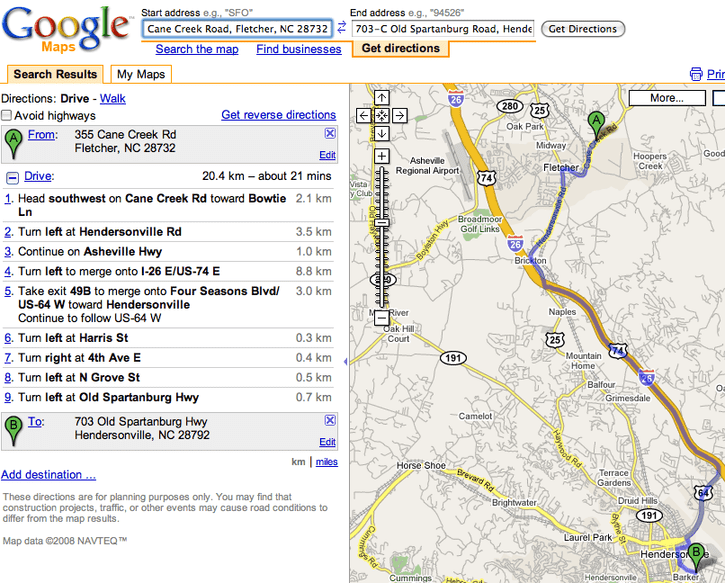Viewport: 725px width, 583px height.
Task: Open step 9 Old Spartanburg Hwy link
Action: click(x=8, y=398)
